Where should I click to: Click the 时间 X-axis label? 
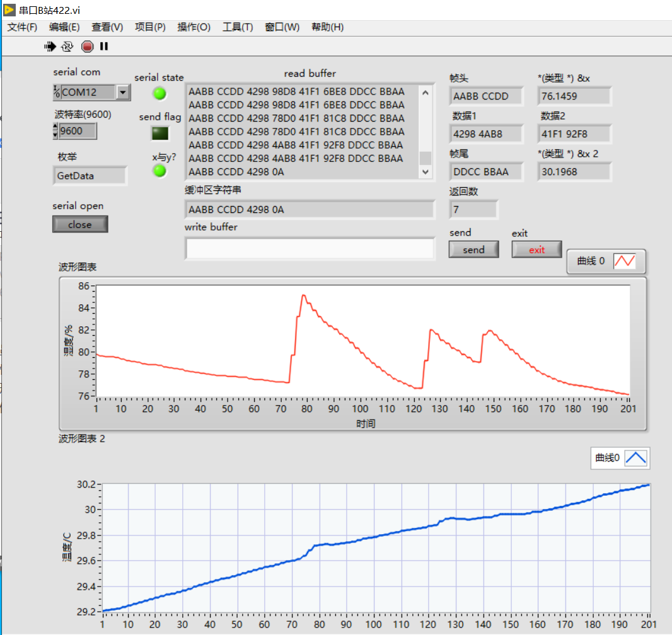[x=366, y=423]
